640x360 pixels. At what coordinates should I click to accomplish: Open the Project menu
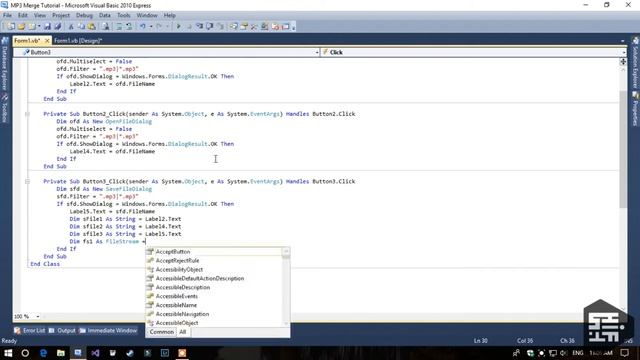[61, 15]
